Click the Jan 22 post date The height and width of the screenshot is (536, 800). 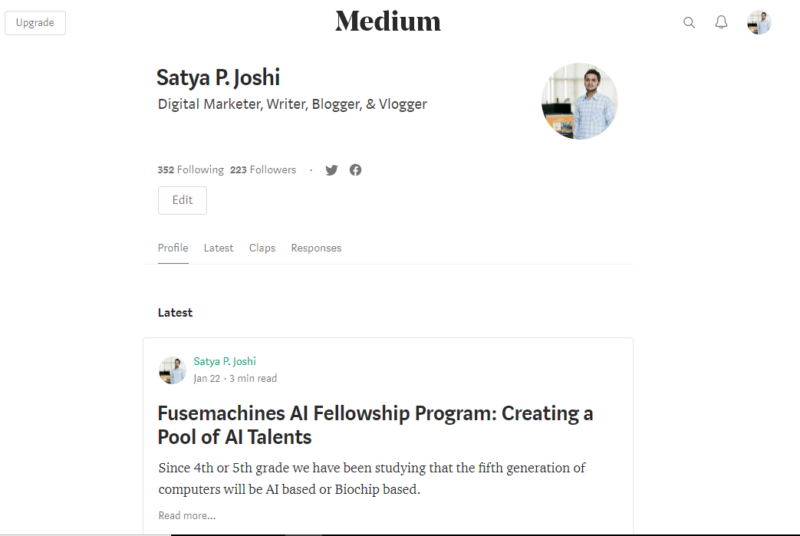[x=207, y=378]
